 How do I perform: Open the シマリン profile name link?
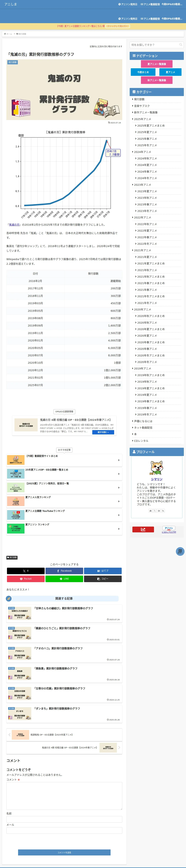pyautogui.click(x=157, y=479)
